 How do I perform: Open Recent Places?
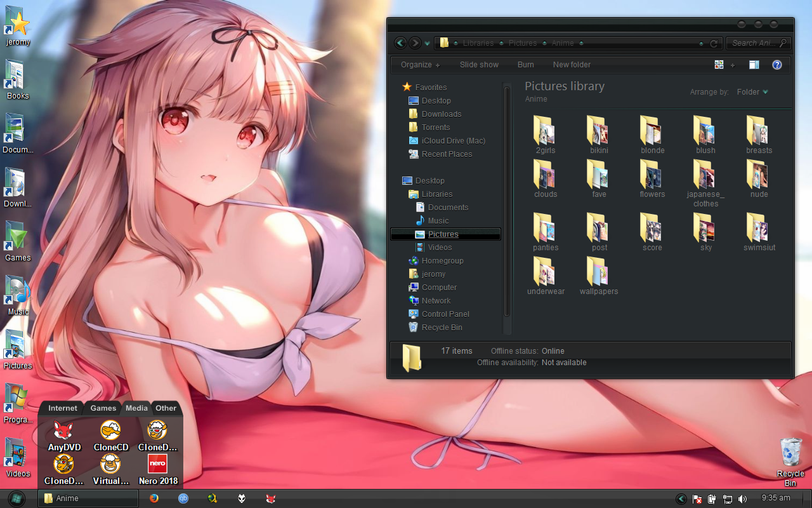(x=440, y=154)
